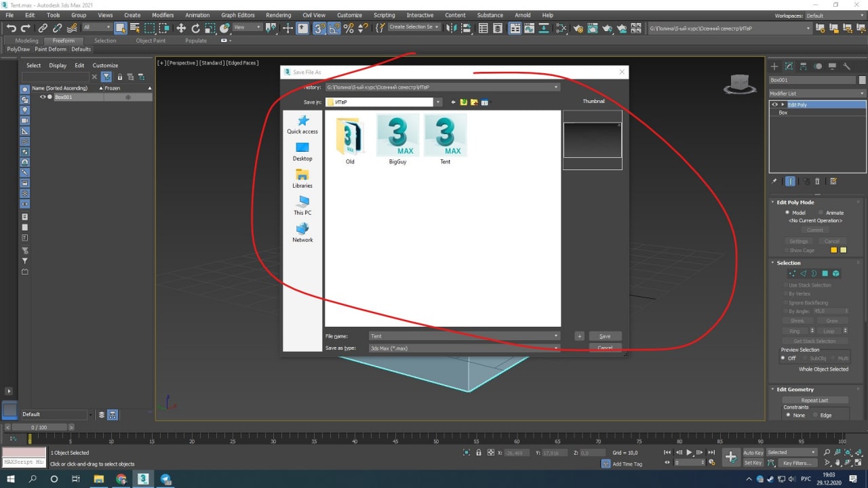868x488 pixels.
Task: Toggle the Angle Snap button
Action: click(334, 28)
